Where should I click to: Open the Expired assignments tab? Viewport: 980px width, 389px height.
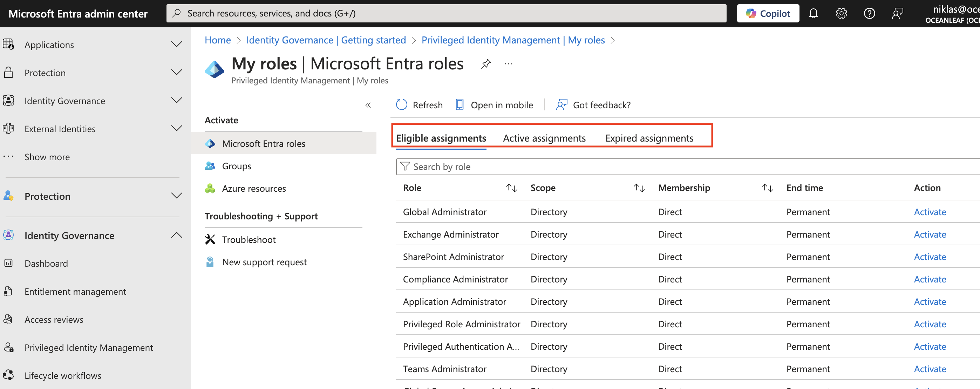pos(649,138)
